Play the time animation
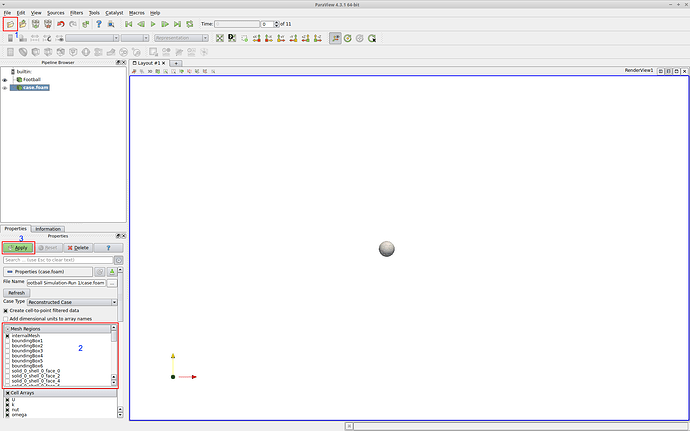690x431 pixels. (153, 24)
